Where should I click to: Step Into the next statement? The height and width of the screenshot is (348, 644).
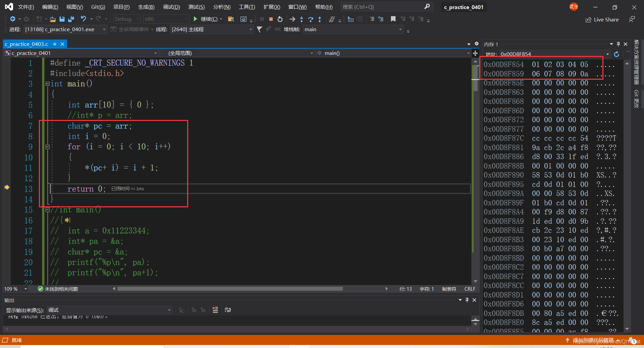click(302, 19)
